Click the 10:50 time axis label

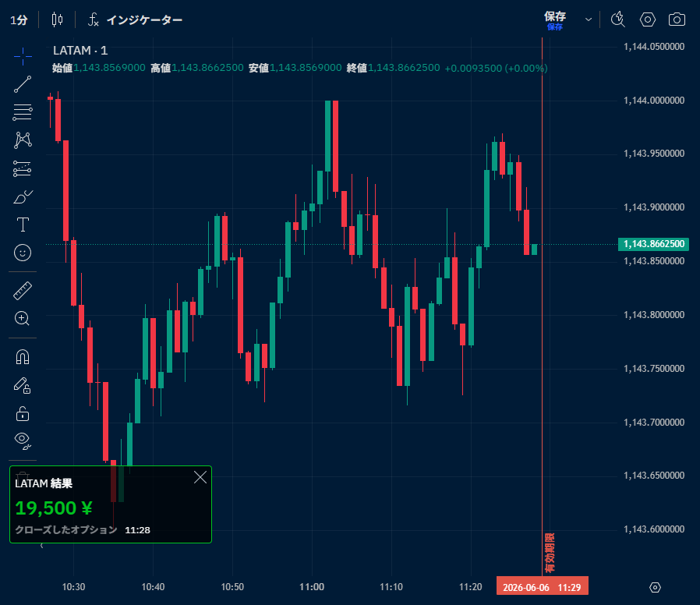click(232, 587)
